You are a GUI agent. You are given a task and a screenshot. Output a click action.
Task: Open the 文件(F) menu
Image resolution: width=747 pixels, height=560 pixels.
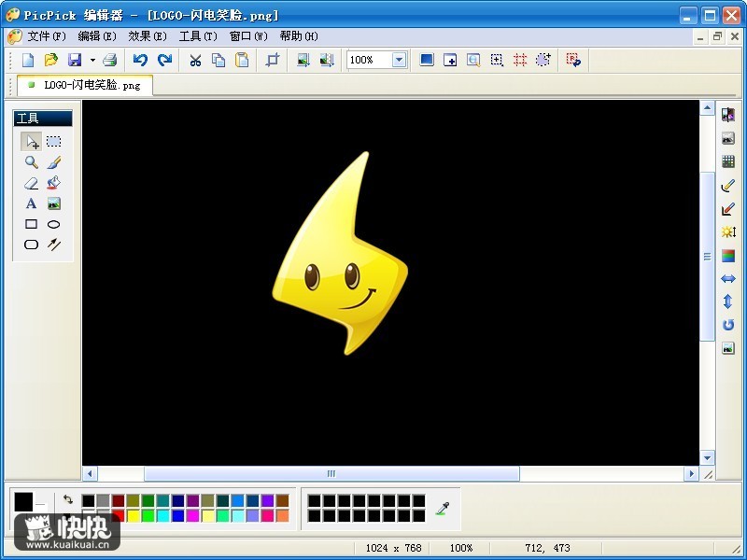[46, 36]
